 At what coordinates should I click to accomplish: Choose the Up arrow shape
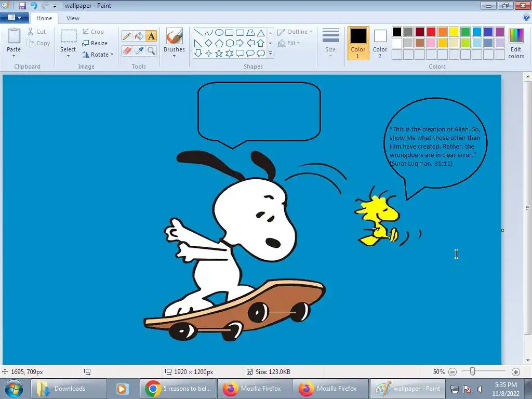click(261, 43)
